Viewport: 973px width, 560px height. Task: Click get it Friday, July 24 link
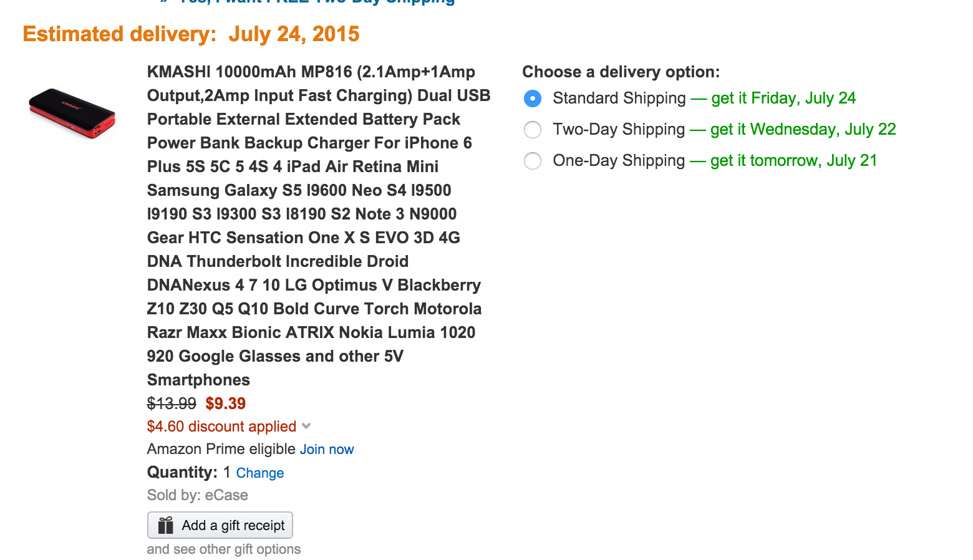(783, 98)
